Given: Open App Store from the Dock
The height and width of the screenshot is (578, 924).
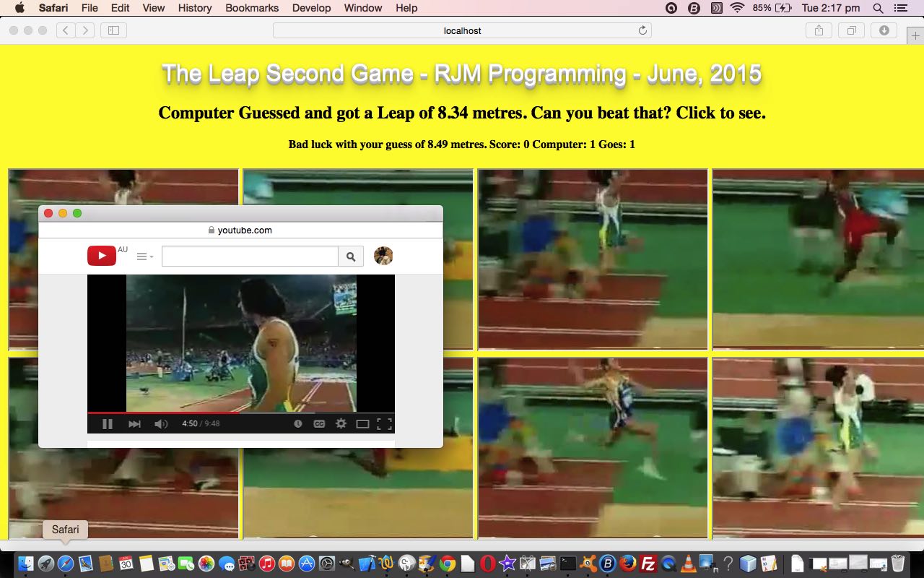Looking at the screenshot, I should click(x=307, y=564).
